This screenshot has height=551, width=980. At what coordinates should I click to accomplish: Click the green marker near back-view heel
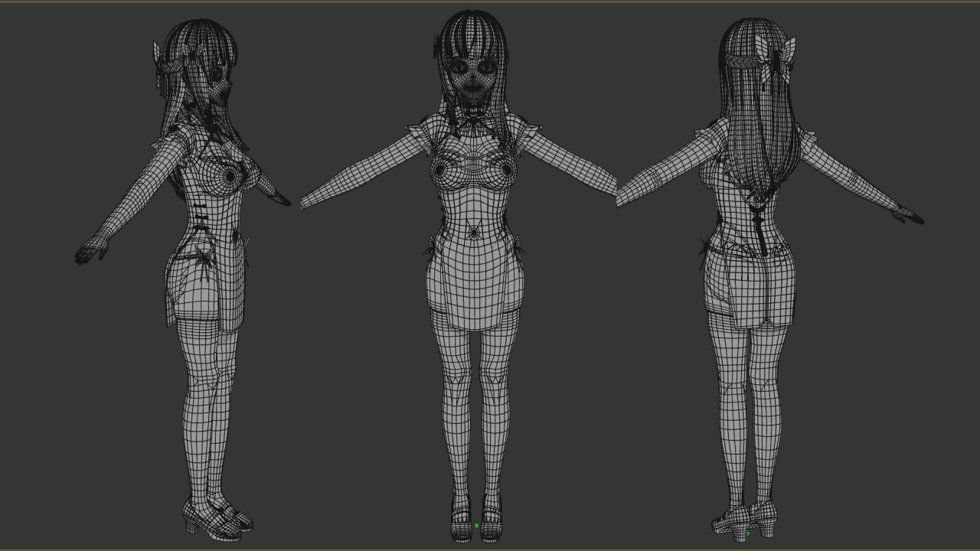coord(748,533)
